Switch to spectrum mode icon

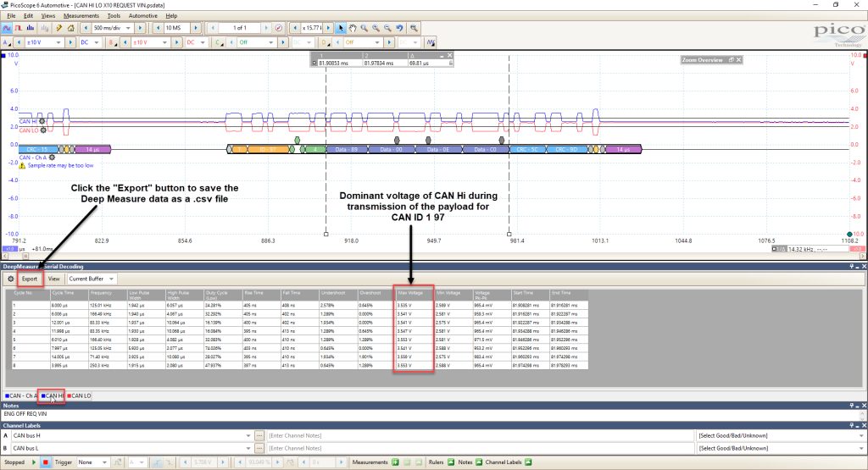(31, 28)
